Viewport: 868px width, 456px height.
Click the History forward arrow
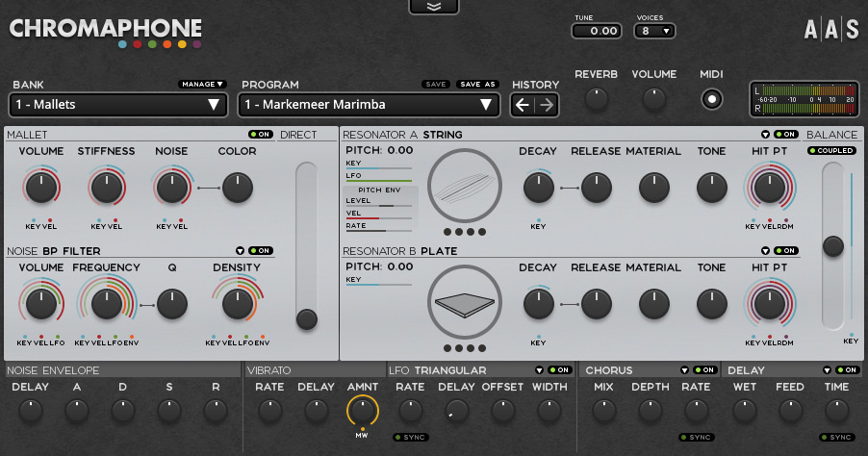point(546,105)
